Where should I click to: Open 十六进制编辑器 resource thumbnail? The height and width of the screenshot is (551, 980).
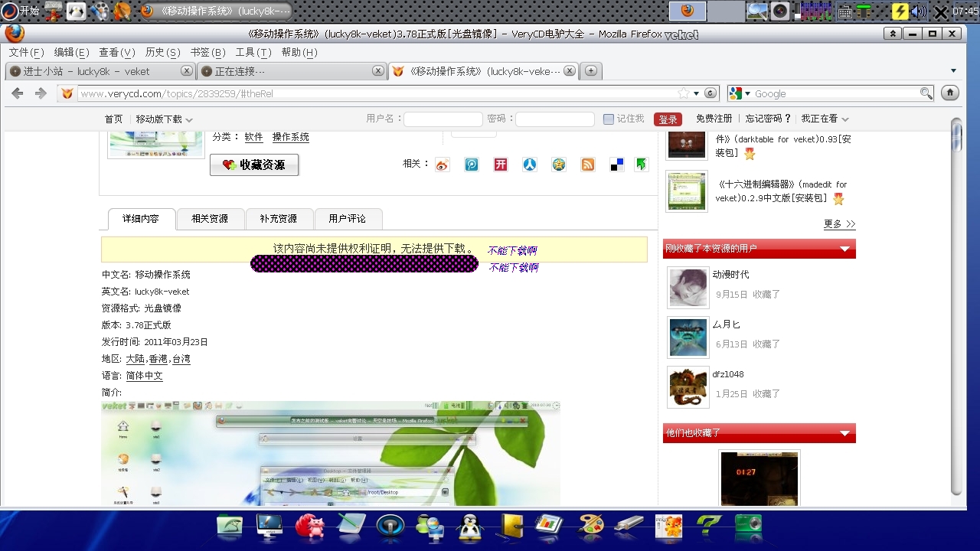click(x=687, y=191)
